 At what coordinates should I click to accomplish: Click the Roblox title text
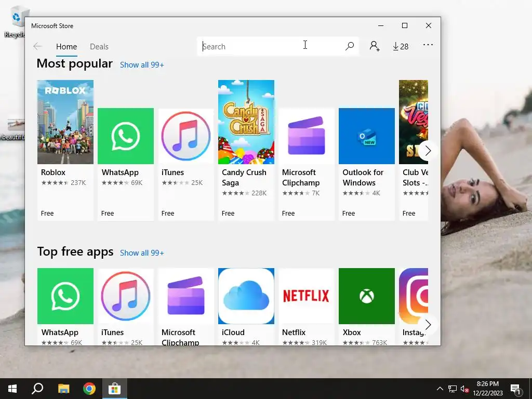point(53,172)
